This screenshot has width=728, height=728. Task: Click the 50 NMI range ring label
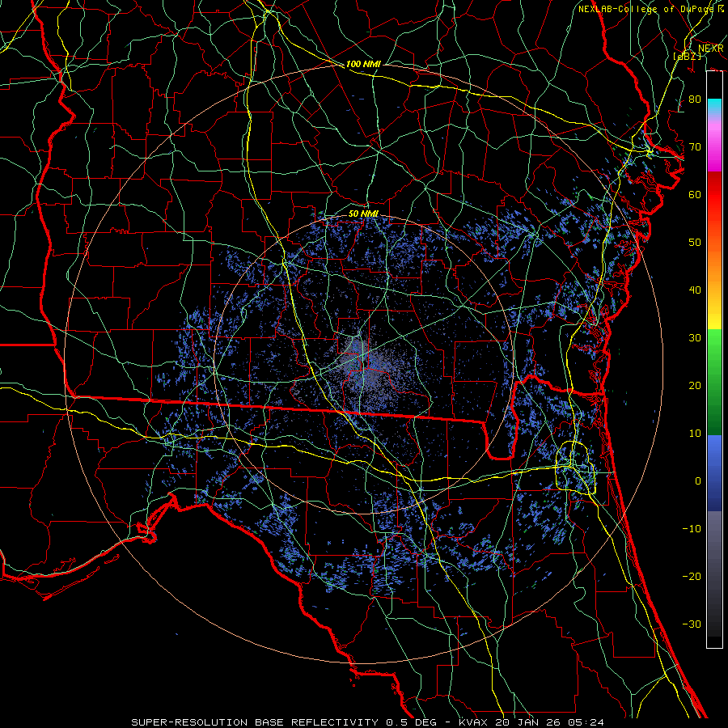pyautogui.click(x=363, y=214)
